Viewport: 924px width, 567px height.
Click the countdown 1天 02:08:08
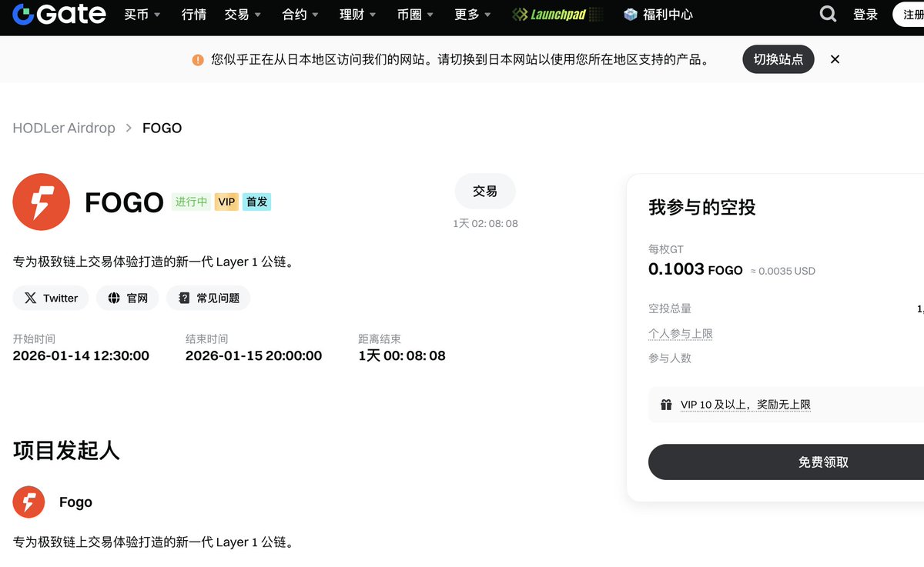tap(485, 223)
